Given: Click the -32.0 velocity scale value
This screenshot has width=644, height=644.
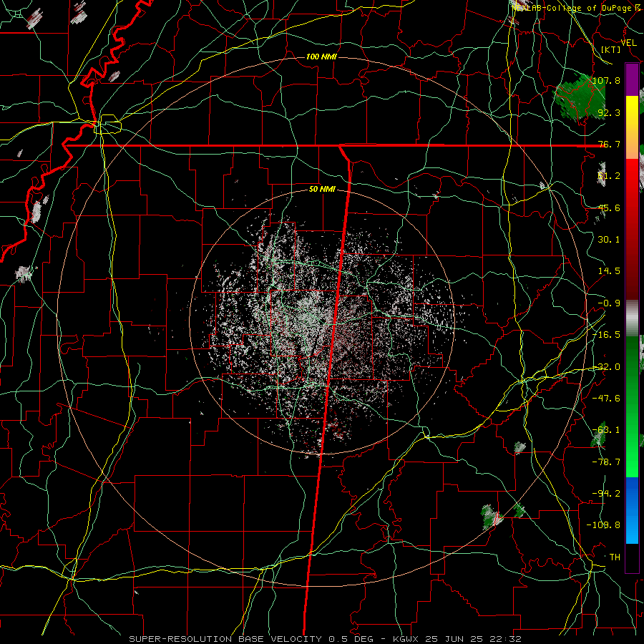Looking at the screenshot, I should tap(606, 367).
